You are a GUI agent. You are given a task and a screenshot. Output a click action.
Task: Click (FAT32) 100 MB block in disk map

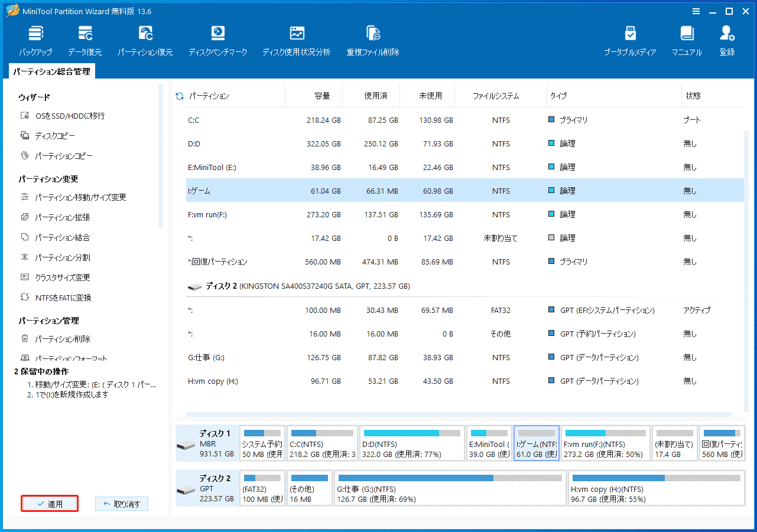click(x=262, y=488)
